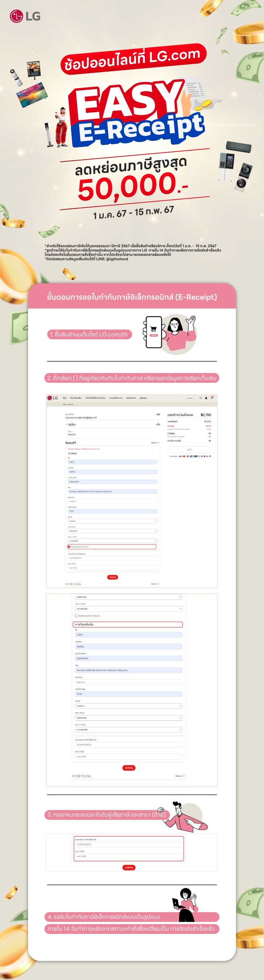Click จัดส่งฟรี heading in first checkout screenshot
The height and width of the screenshot is (980, 264).
pos(71,443)
